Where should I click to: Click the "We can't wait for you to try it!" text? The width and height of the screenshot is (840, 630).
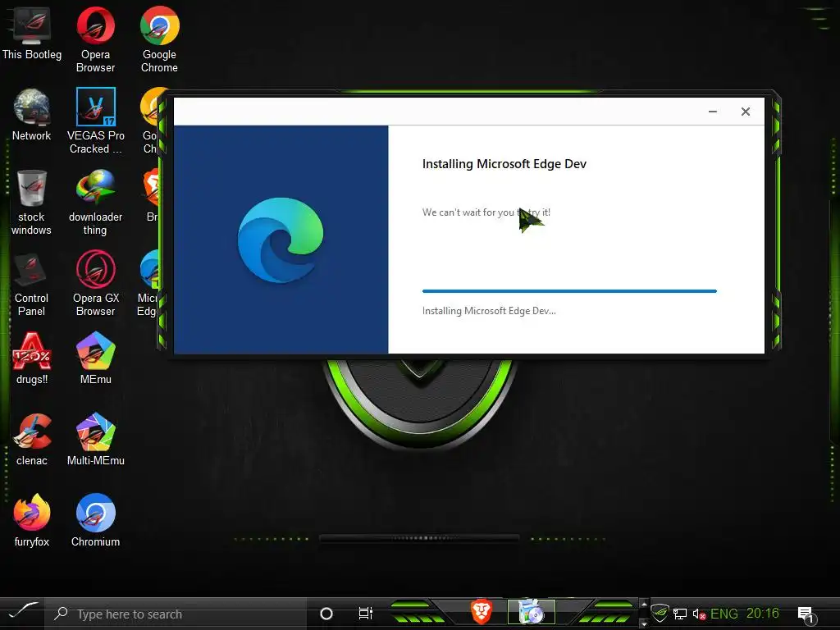point(486,212)
